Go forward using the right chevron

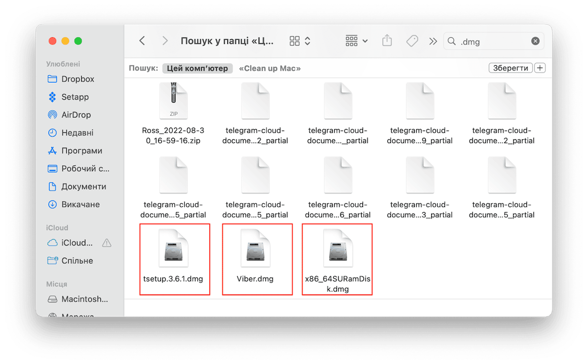click(x=165, y=41)
